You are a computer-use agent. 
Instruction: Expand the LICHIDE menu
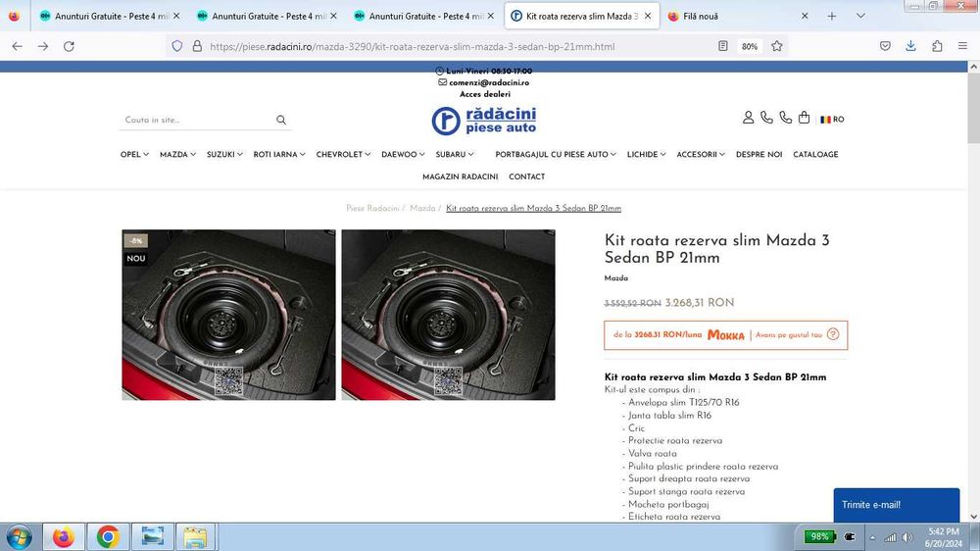pos(646,155)
